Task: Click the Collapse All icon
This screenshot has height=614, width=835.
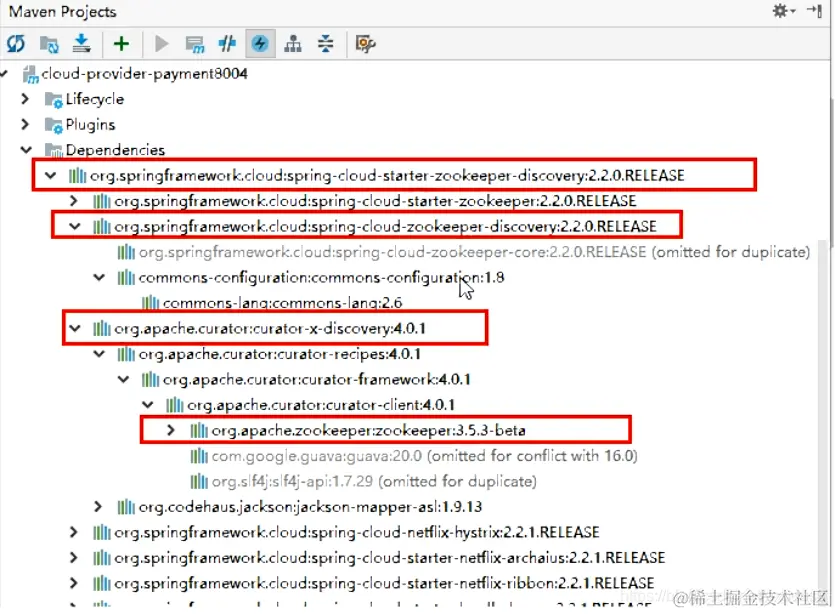Action: coord(325,44)
